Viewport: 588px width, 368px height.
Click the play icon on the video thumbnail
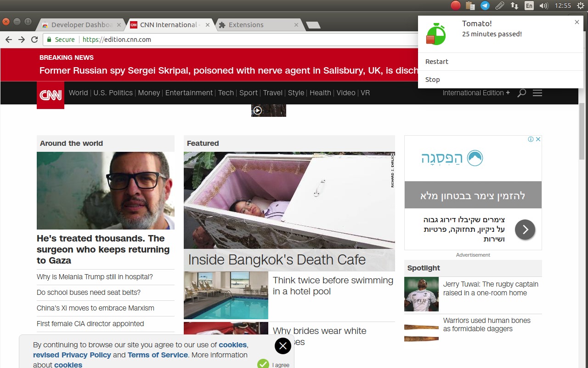point(258,110)
